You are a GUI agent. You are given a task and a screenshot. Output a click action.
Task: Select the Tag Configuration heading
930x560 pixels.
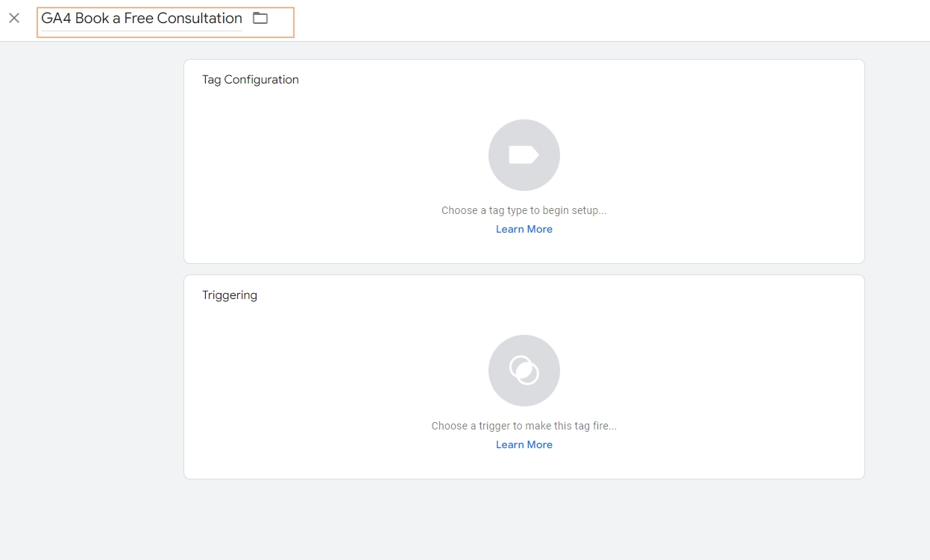pos(251,80)
